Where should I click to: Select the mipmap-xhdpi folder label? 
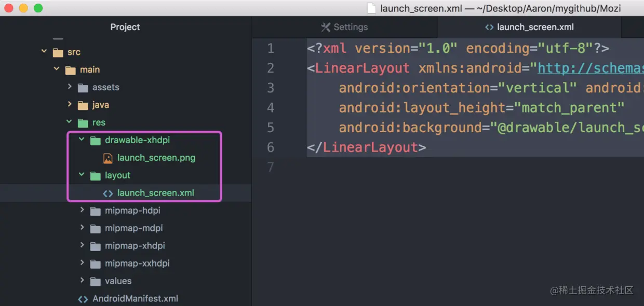pyautogui.click(x=135, y=246)
